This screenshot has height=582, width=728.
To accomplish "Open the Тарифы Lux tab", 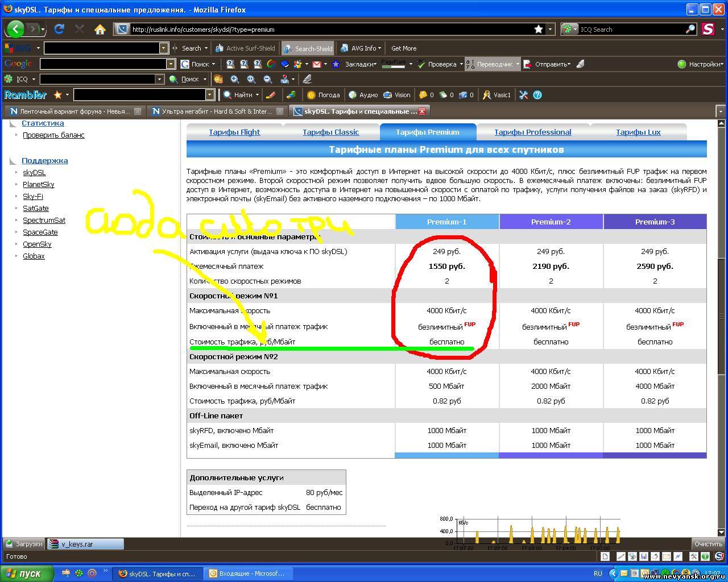I will [x=638, y=132].
